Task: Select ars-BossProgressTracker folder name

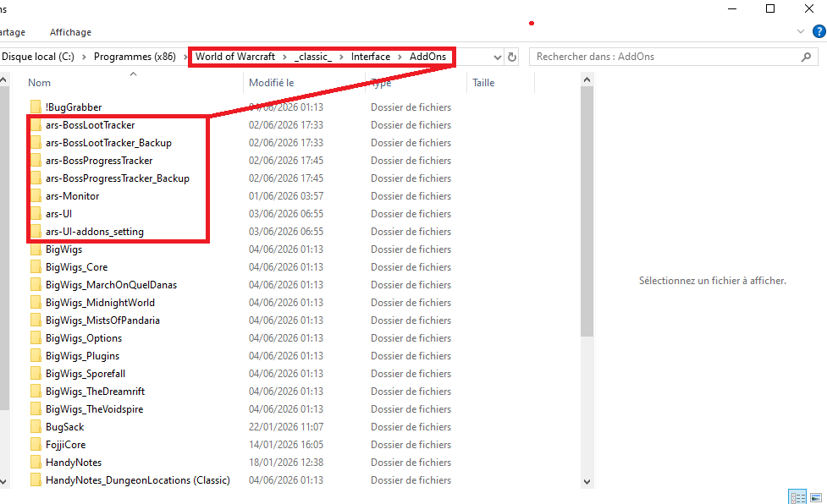Action: (99, 161)
